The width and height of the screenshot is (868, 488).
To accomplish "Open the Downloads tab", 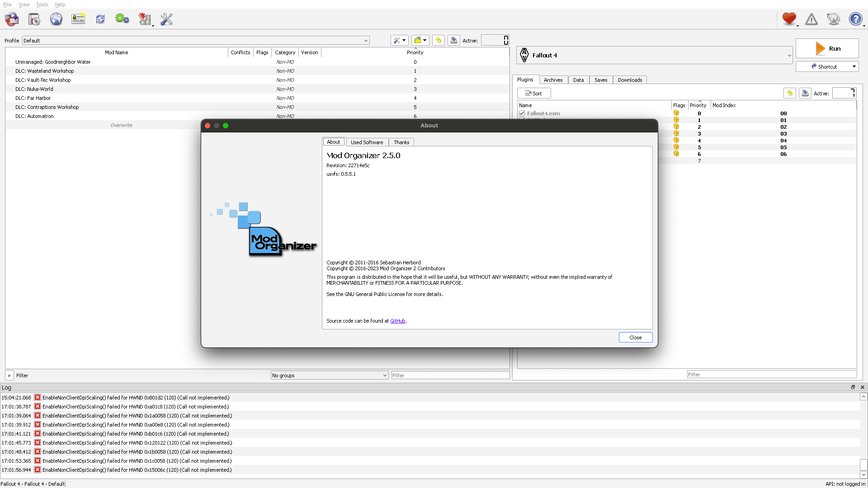I will click(630, 80).
